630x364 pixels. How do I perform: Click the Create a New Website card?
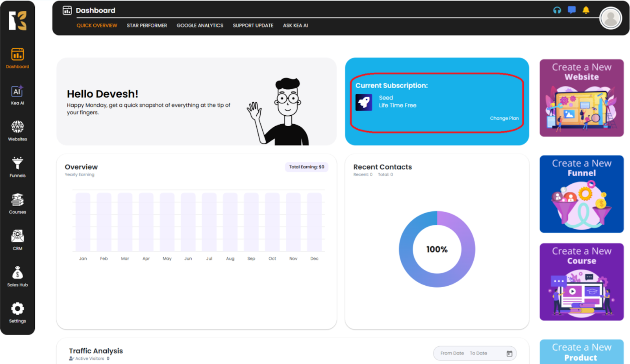[581, 98]
